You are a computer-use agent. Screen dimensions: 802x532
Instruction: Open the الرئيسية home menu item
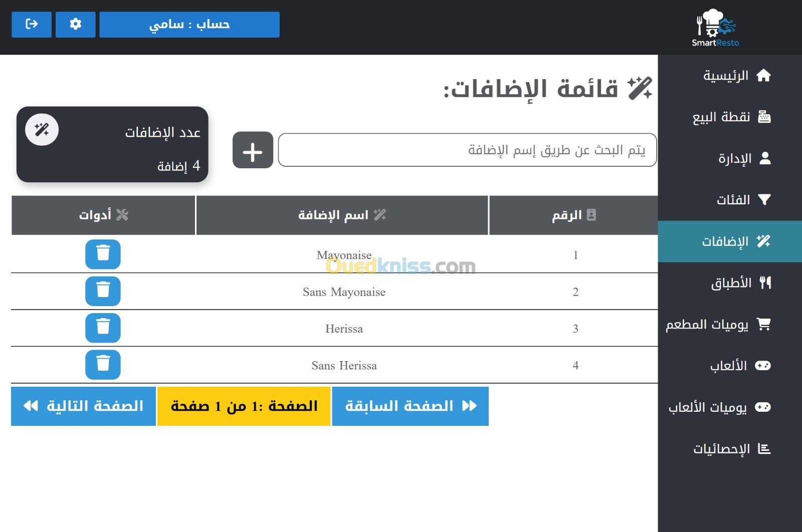736,76
